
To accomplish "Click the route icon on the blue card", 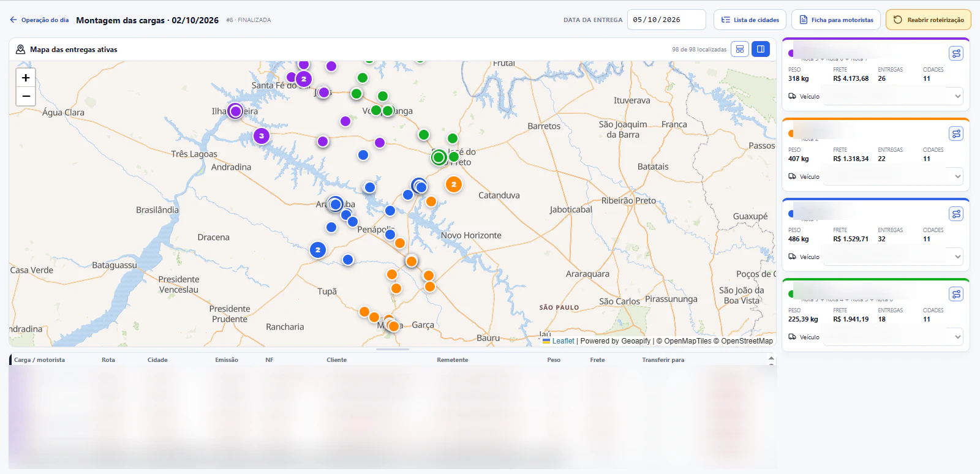I will (956, 214).
